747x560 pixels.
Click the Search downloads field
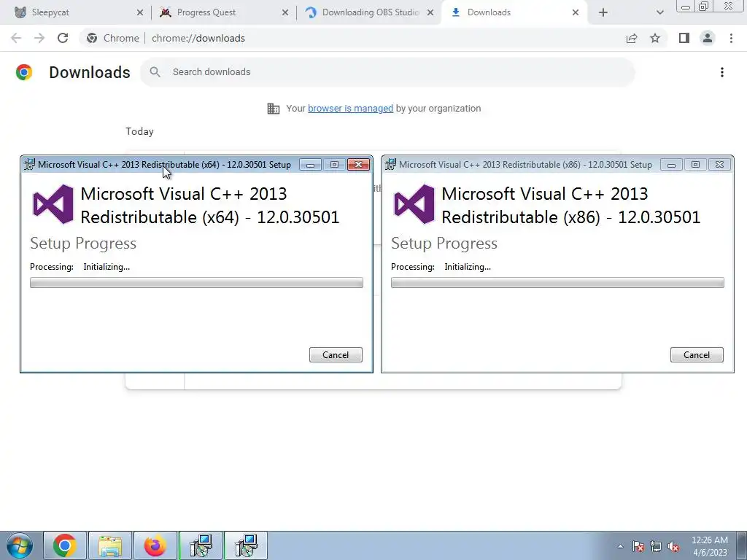[387, 72]
